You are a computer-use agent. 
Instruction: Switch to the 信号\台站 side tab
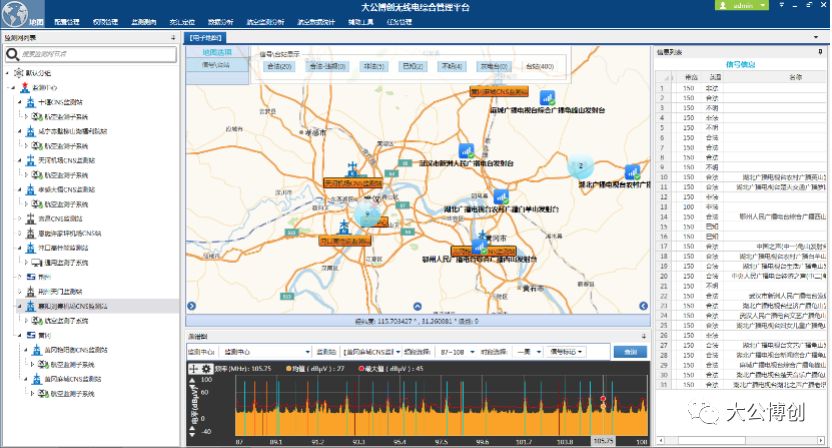[216, 65]
